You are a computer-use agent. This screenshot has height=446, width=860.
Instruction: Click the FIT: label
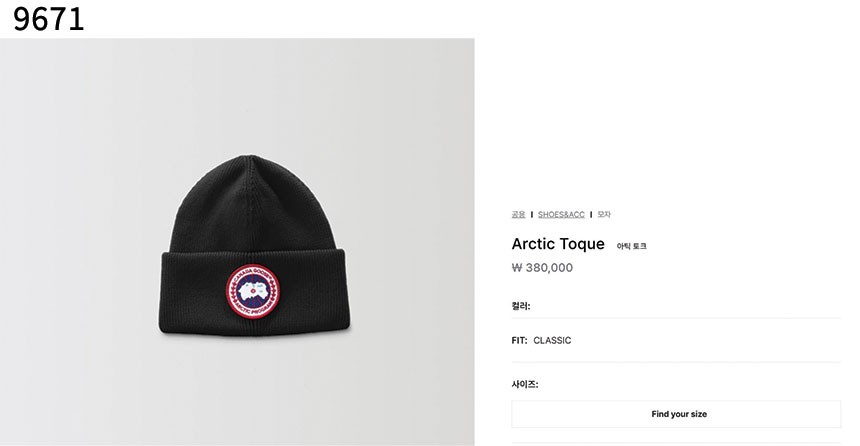519,340
